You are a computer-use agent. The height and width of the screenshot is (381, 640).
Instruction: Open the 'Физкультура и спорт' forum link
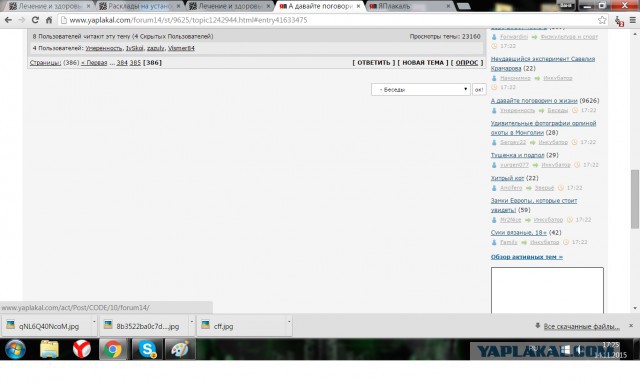click(x=569, y=37)
